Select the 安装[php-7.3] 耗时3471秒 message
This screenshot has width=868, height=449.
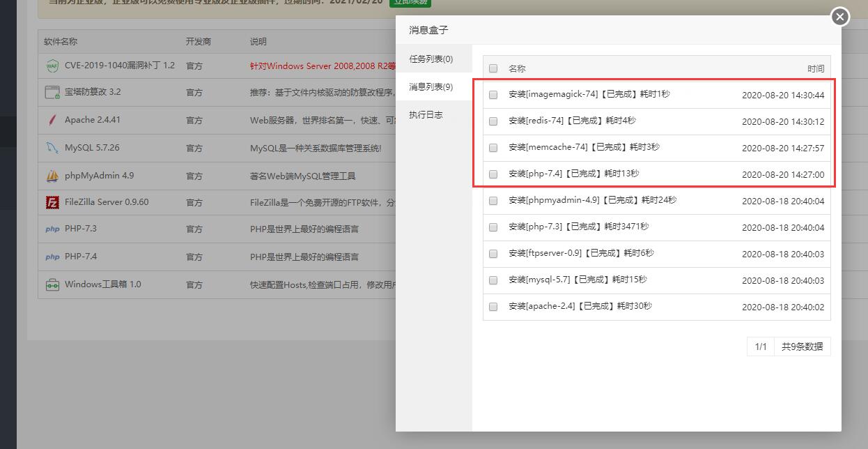[578, 227]
